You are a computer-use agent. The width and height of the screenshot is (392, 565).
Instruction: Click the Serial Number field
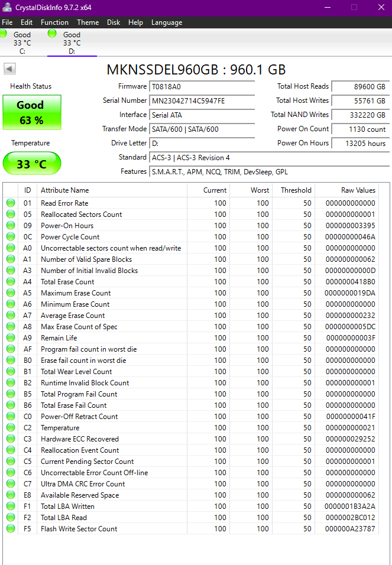tap(202, 100)
